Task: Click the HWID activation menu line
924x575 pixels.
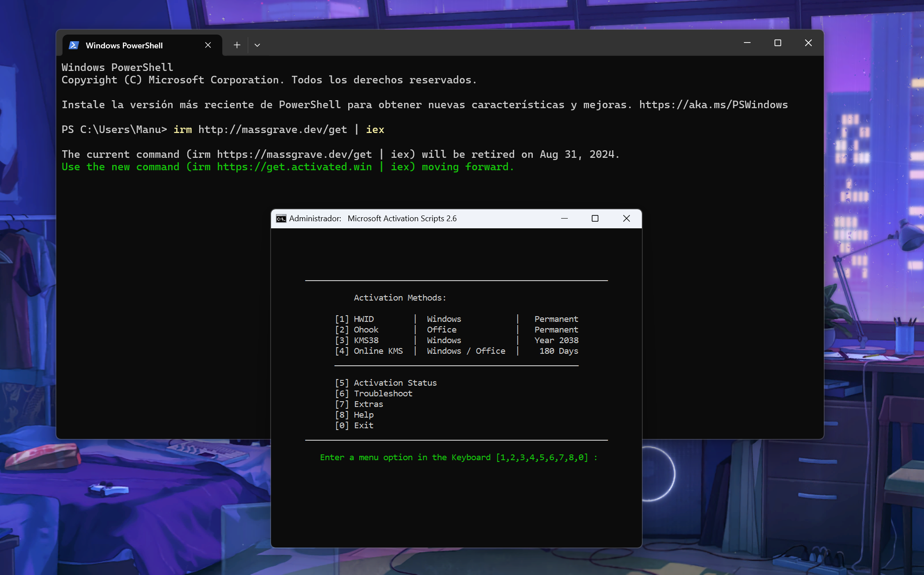Action: 364,319
